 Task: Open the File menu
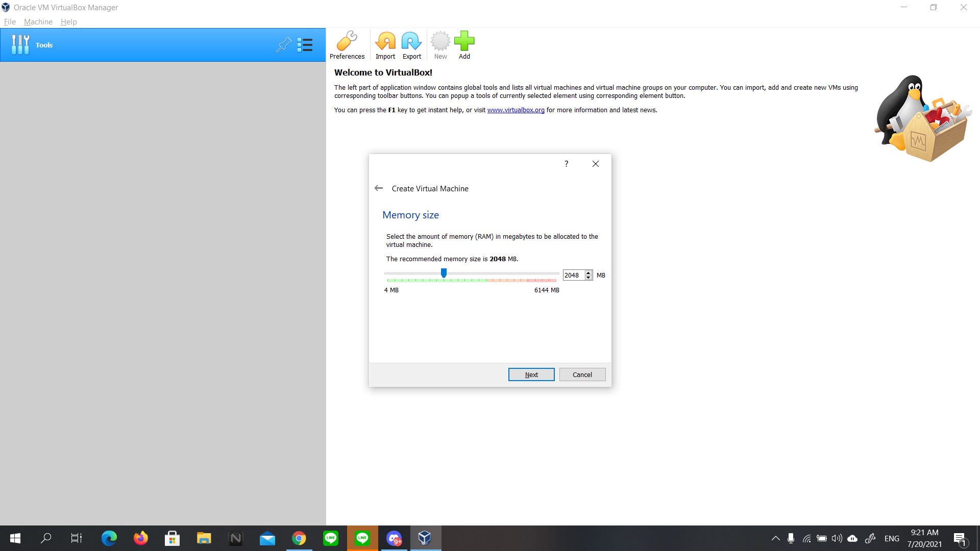point(10,22)
